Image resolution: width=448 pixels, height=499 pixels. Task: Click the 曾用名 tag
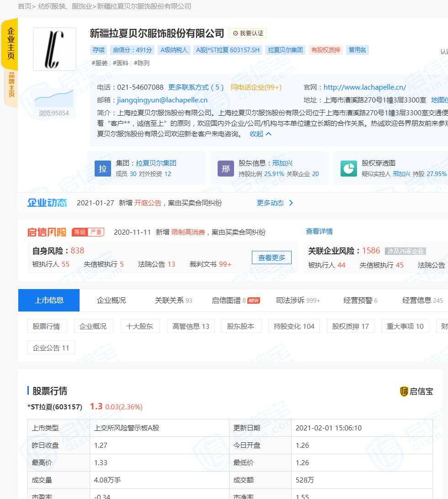357,50
